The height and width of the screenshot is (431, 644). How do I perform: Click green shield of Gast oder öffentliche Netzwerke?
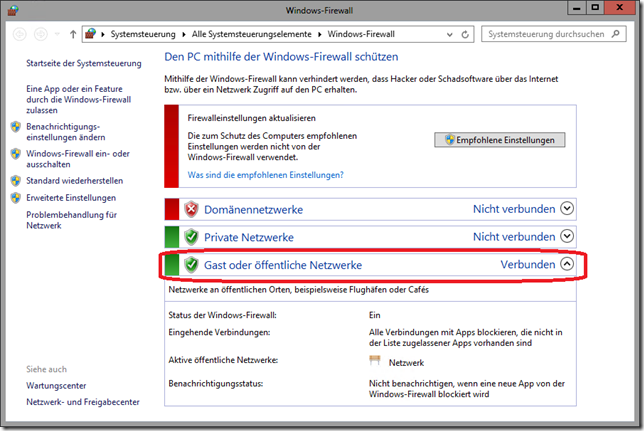191,265
